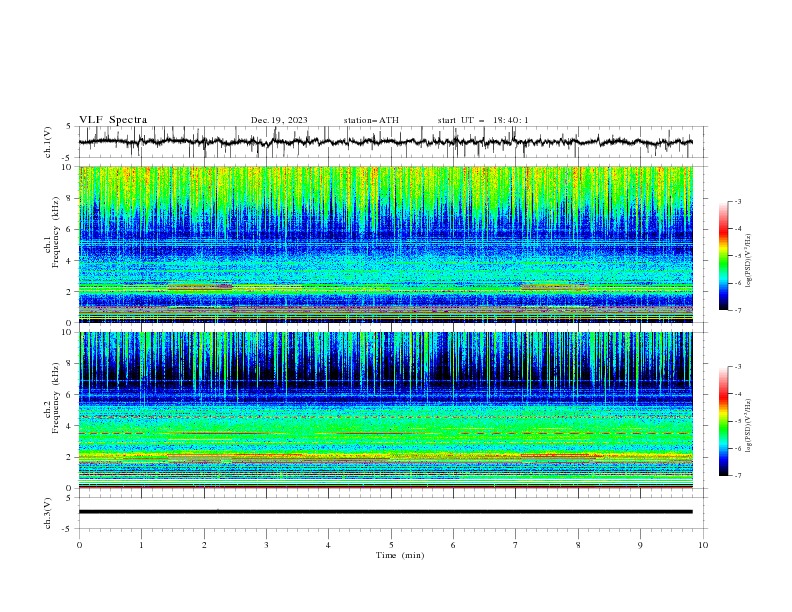Viewport: 792px width, 612px height.
Task: Click the "Time (min)" axis label
Action: [400, 555]
